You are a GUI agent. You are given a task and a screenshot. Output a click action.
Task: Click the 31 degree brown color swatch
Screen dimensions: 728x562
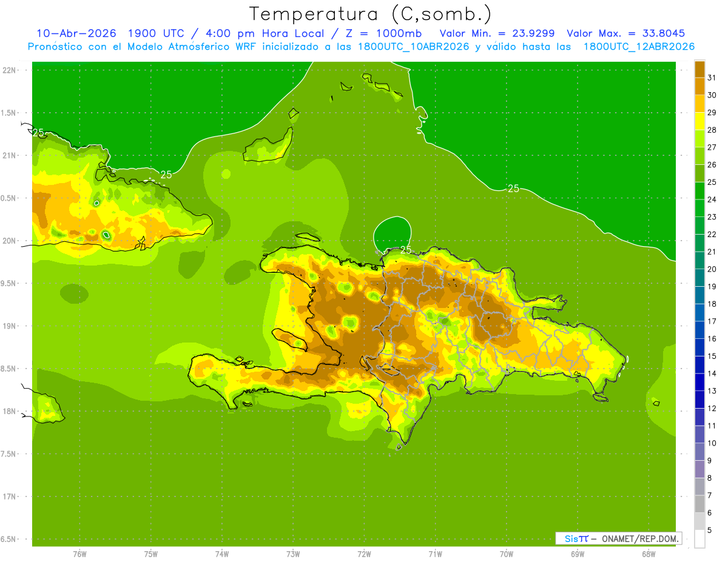[x=699, y=70]
